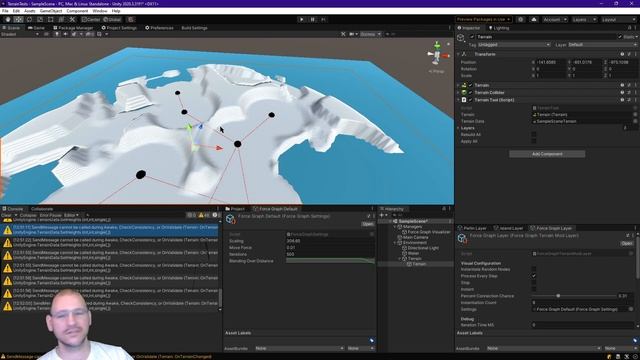Enable Apply All checkbox

[534, 141]
